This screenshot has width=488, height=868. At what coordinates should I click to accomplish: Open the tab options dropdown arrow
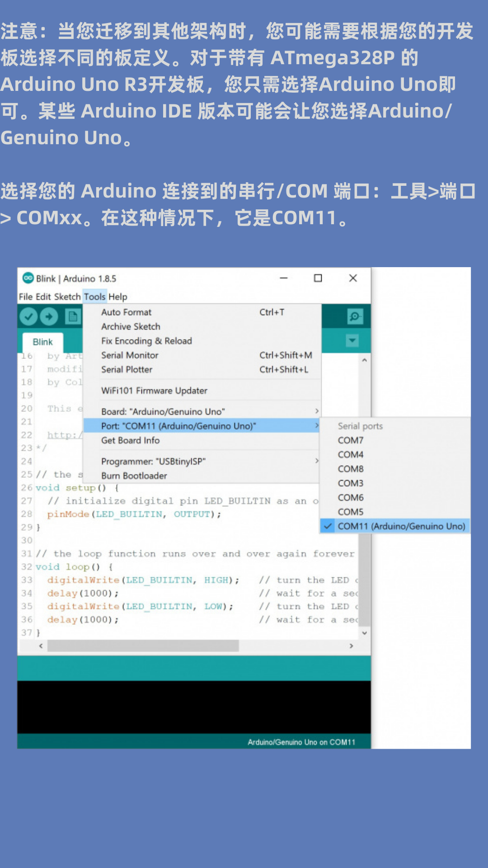click(352, 340)
